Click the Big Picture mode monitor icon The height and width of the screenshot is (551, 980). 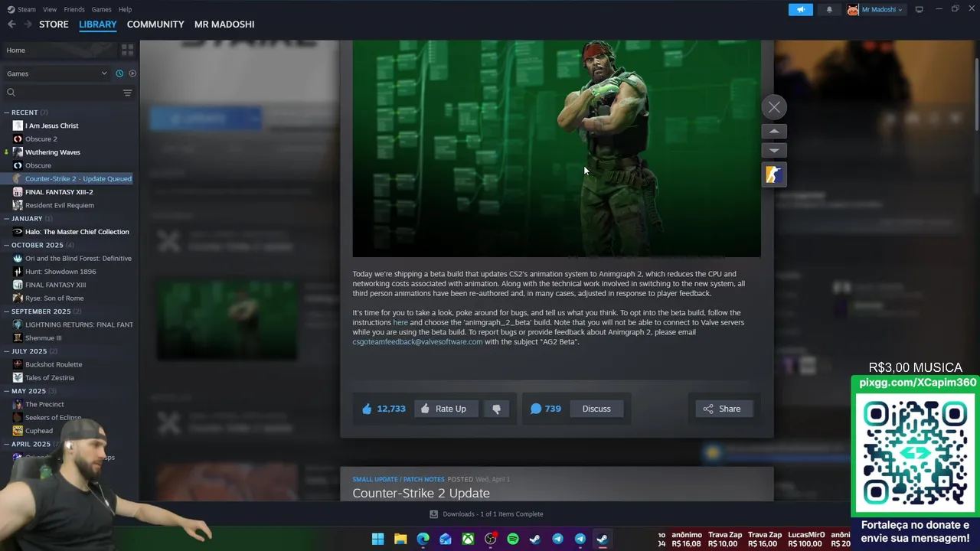click(919, 9)
